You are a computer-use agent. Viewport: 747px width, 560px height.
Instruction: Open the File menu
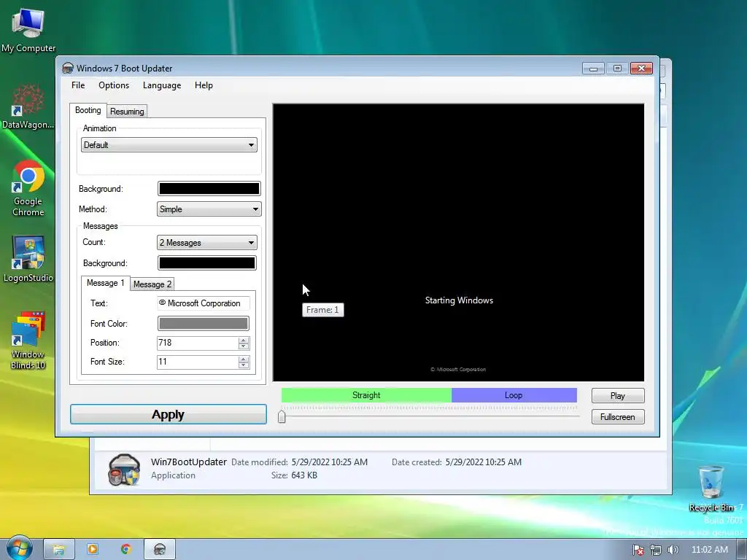tap(78, 85)
